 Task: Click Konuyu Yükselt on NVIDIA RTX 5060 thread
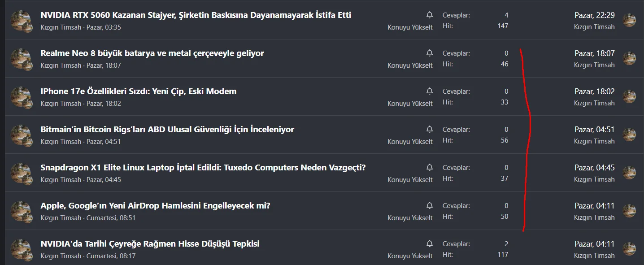410,27
